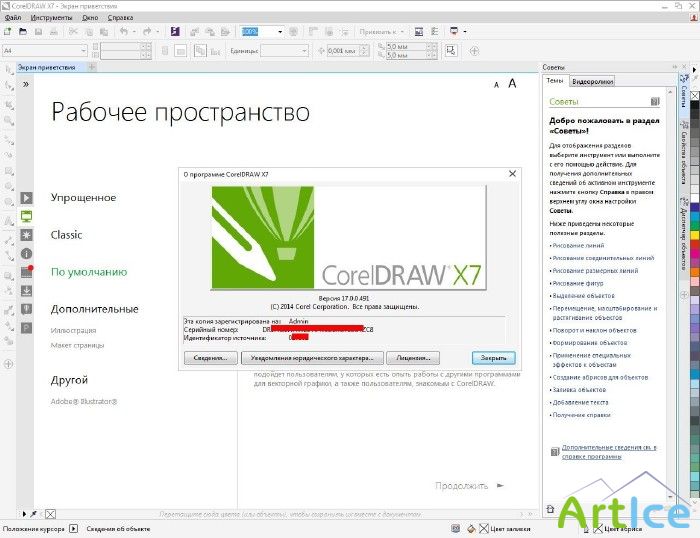The width and height of the screenshot is (700, 538).
Task: Choose the Упрощенное workspace
Action: click(83, 197)
